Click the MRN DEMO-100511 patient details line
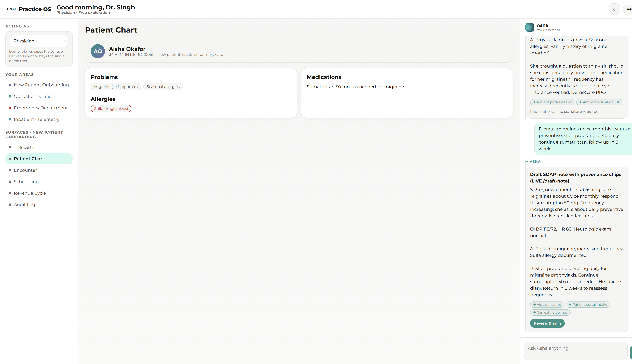Viewport: 632px width, 364px height. pyautogui.click(x=166, y=55)
